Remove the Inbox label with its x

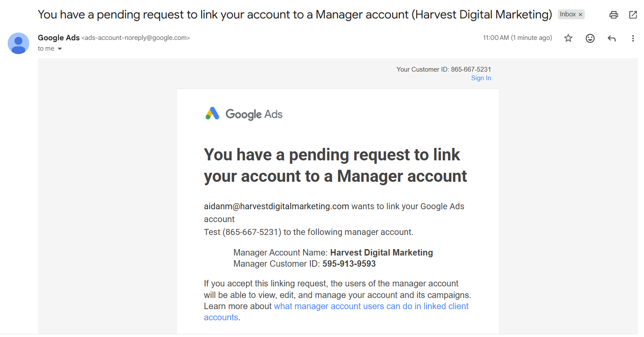click(x=581, y=15)
